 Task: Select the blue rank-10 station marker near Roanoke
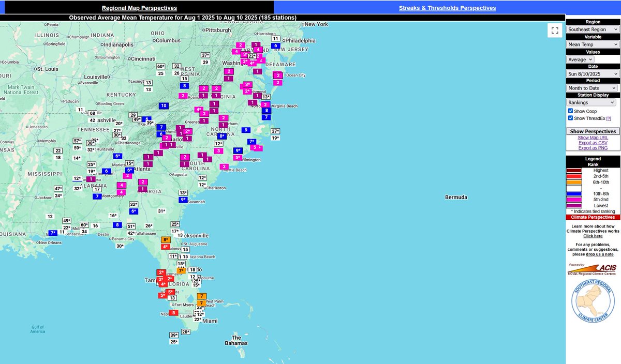(x=163, y=105)
